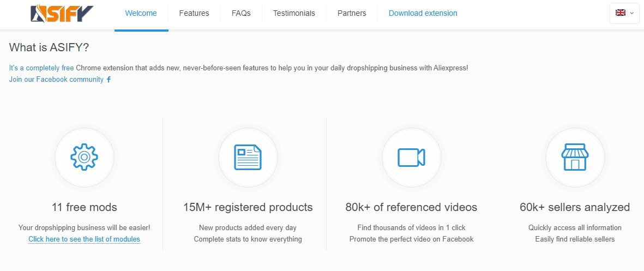
Task: Click the gear icon above 11 free mods
Action: (x=84, y=157)
